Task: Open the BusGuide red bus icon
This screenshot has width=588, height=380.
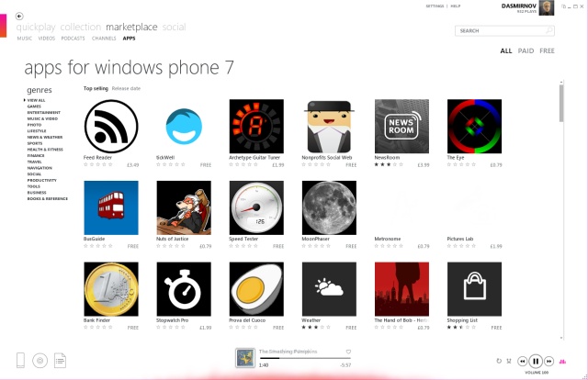Action: pyautogui.click(x=111, y=207)
